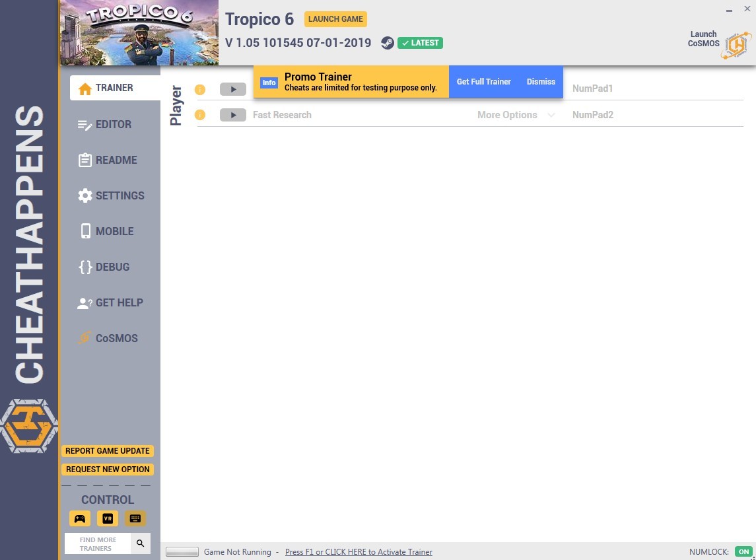Activate the first cheat play toggle
This screenshot has height=560, width=756.
click(233, 89)
